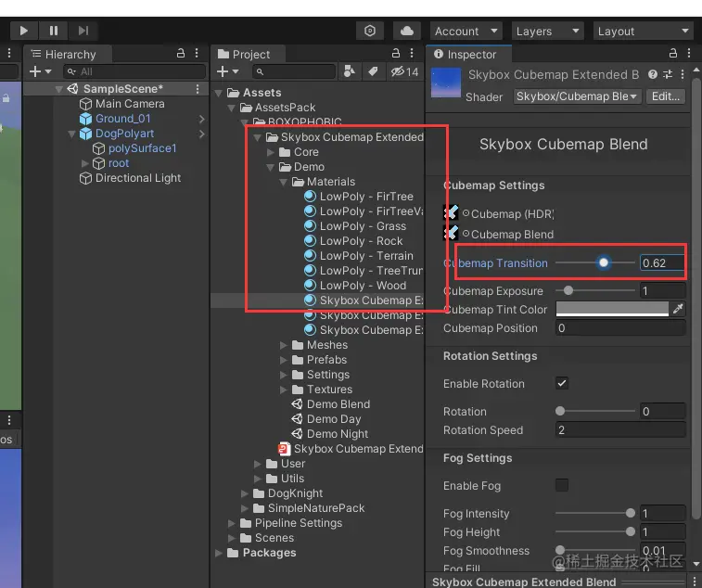This screenshot has height=588, width=702.
Task: Click the Edit... shader button
Action: [x=665, y=96]
